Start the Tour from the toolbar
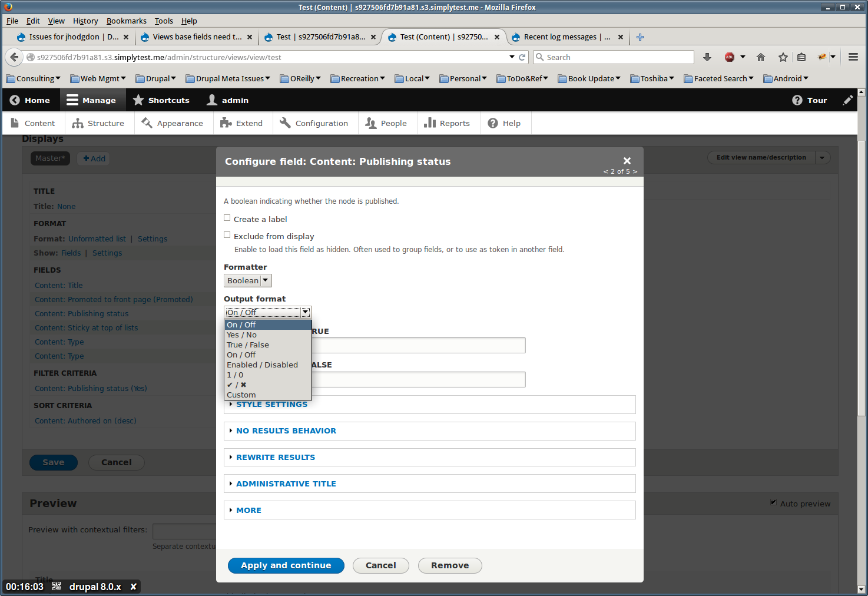868x596 pixels. coord(810,100)
